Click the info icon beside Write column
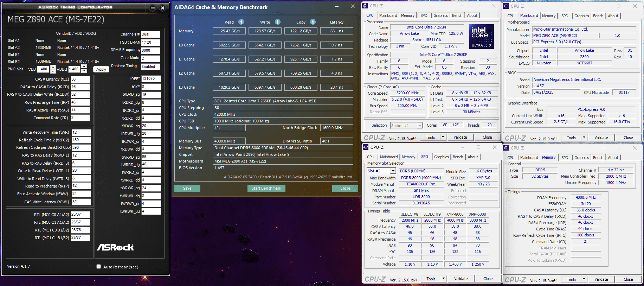The image size is (644, 286). [278, 22]
